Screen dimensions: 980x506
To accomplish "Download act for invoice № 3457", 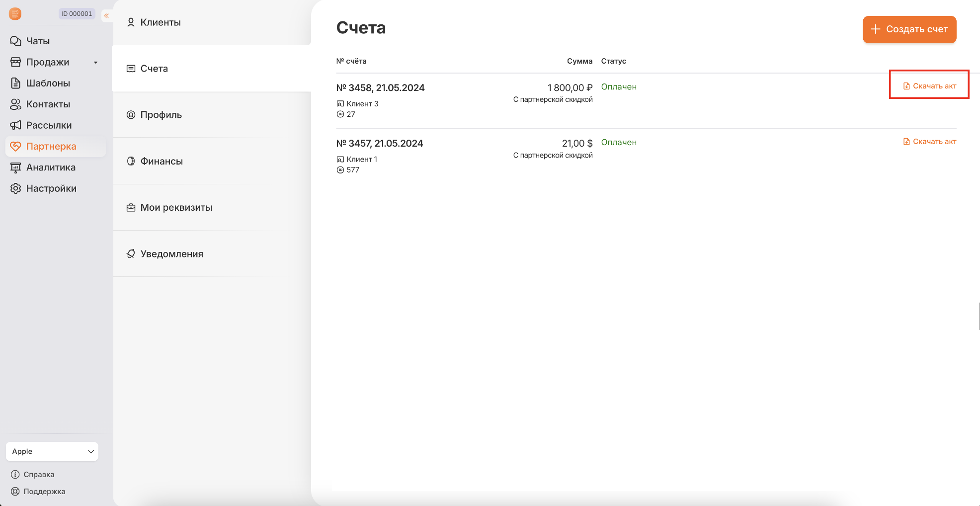I will point(929,142).
